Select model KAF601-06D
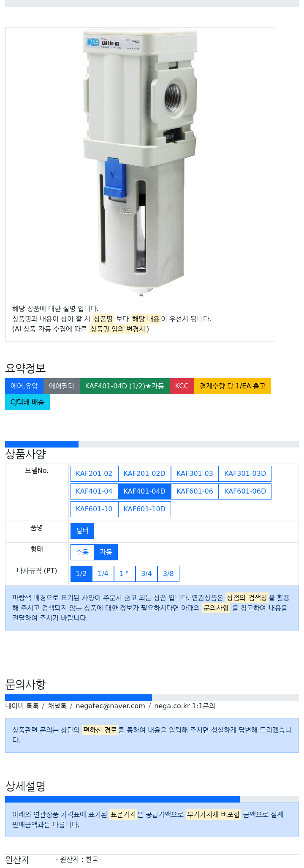The width and height of the screenshot is (304, 868). [x=245, y=491]
